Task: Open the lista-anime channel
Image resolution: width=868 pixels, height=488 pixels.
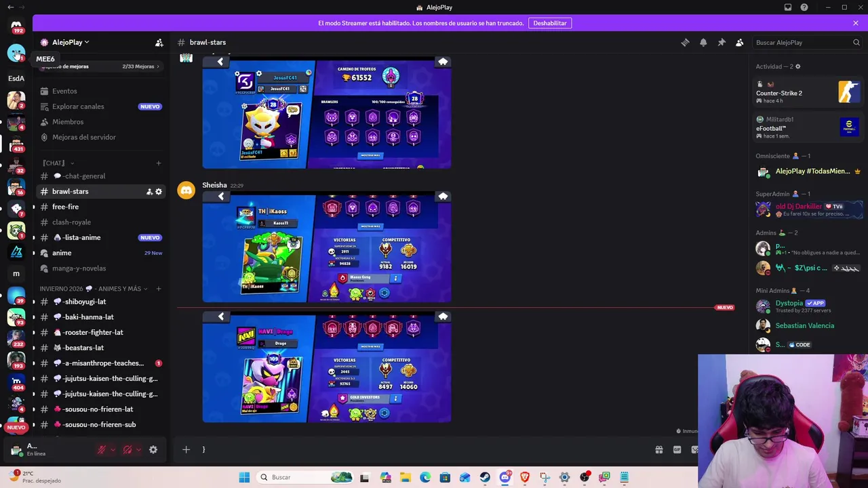Action: tap(100, 238)
